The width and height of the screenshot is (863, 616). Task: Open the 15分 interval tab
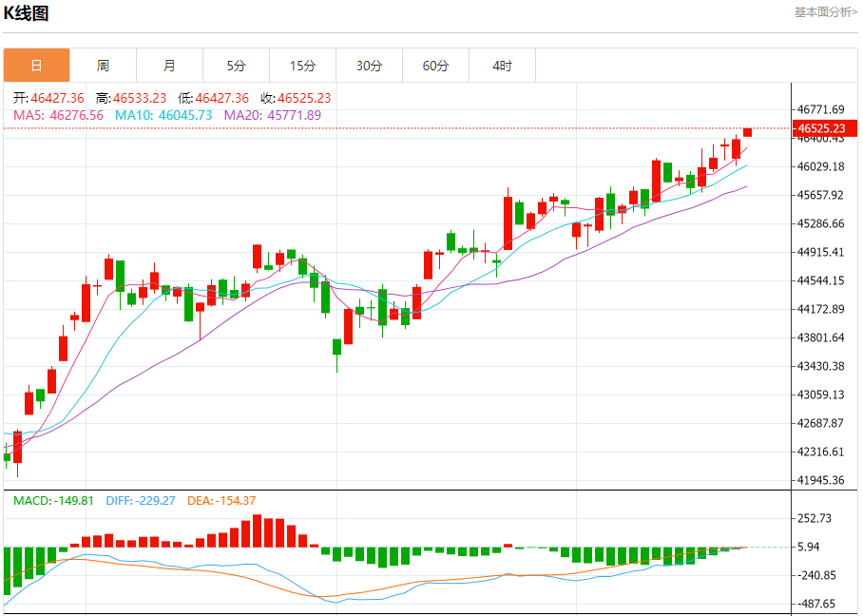point(302,66)
